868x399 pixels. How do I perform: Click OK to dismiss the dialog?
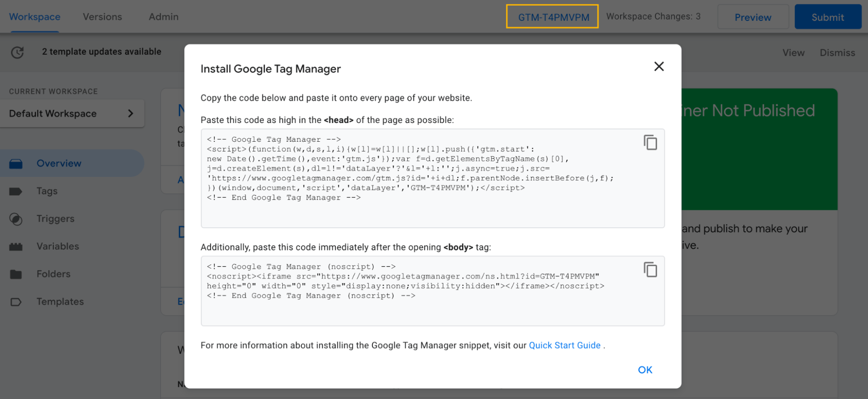(645, 370)
